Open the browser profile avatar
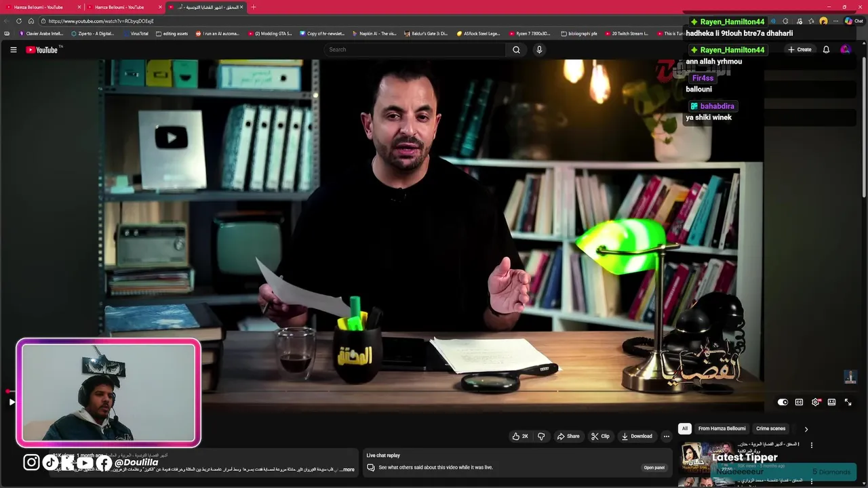Image resolution: width=868 pixels, height=488 pixels. (x=823, y=21)
